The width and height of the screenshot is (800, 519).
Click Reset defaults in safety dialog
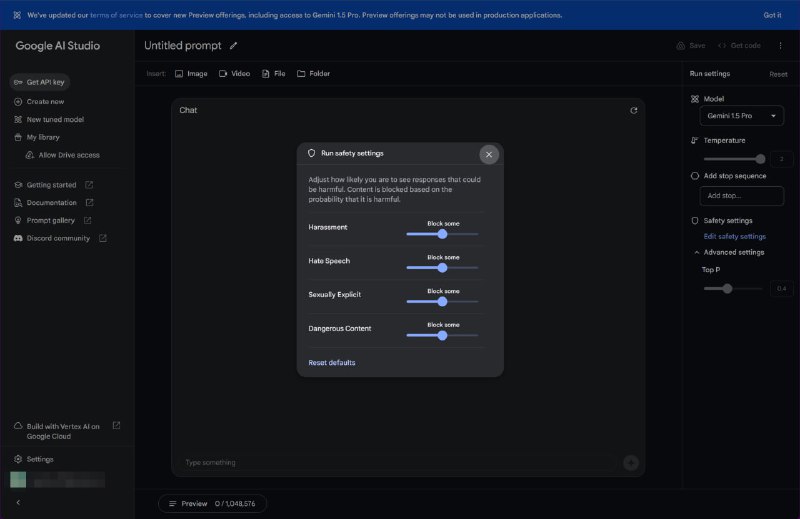(x=332, y=362)
